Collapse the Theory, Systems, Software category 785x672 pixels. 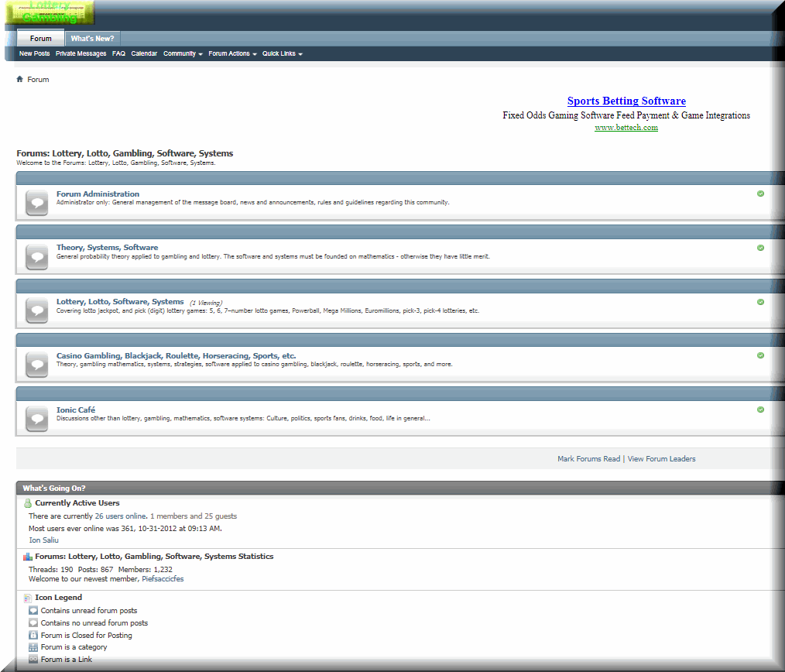760,248
